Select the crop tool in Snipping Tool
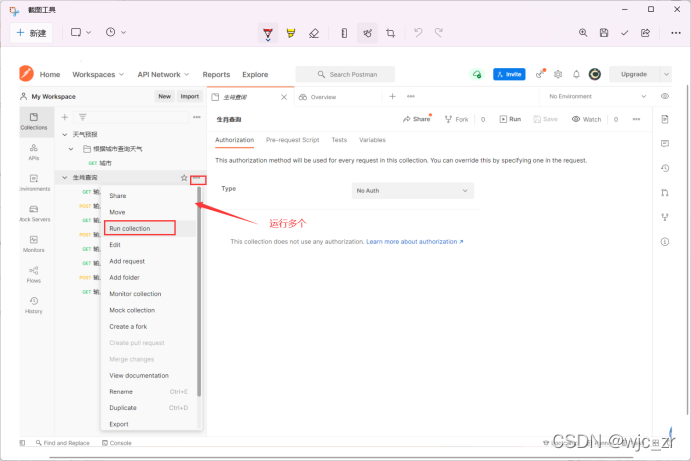This screenshot has width=691, height=461. [x=390, y=33]
